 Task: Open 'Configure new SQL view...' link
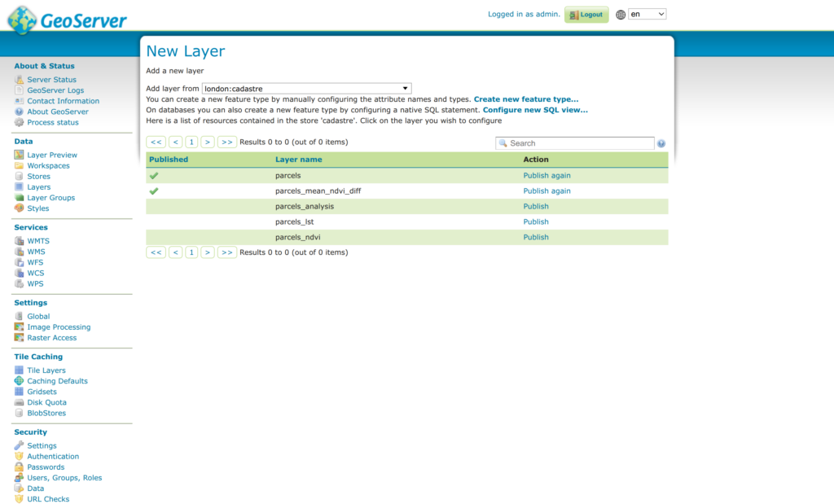[x=535, y=110]
